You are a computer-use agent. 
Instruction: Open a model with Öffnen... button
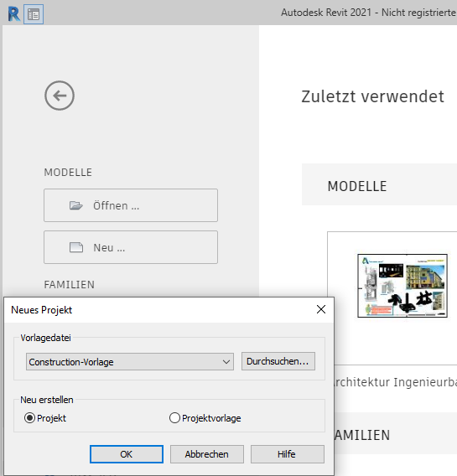pyautogui.click(x=131, y=205)
